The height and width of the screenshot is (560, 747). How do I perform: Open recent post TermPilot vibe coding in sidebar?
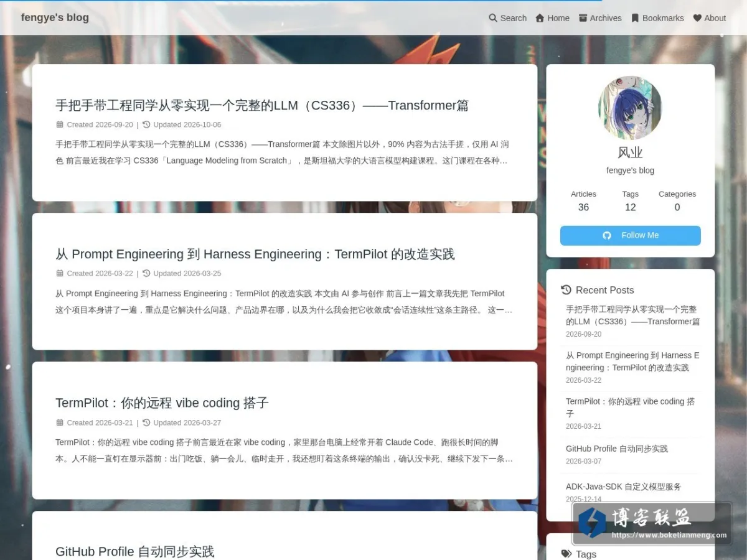tap(631, 408)
